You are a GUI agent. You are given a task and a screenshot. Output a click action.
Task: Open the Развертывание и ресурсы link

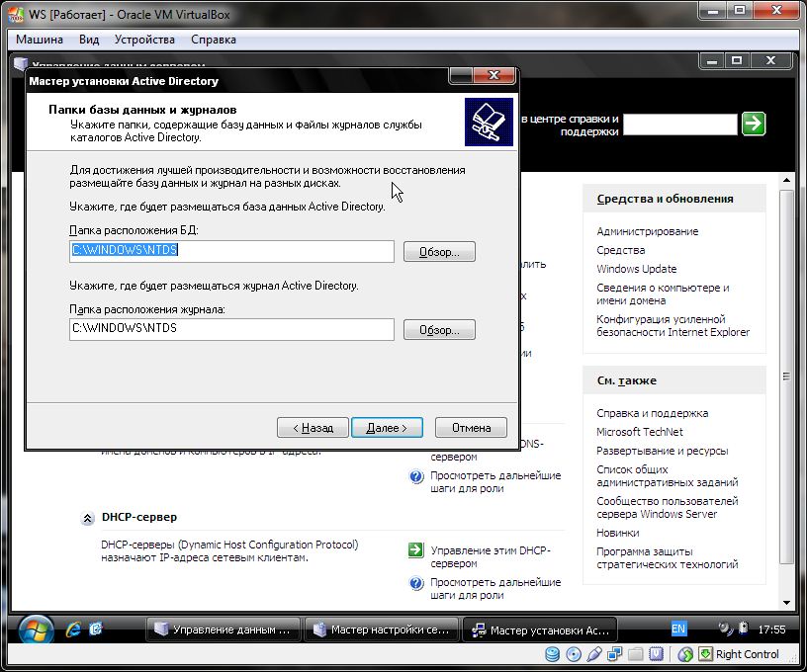click(663, 451)
